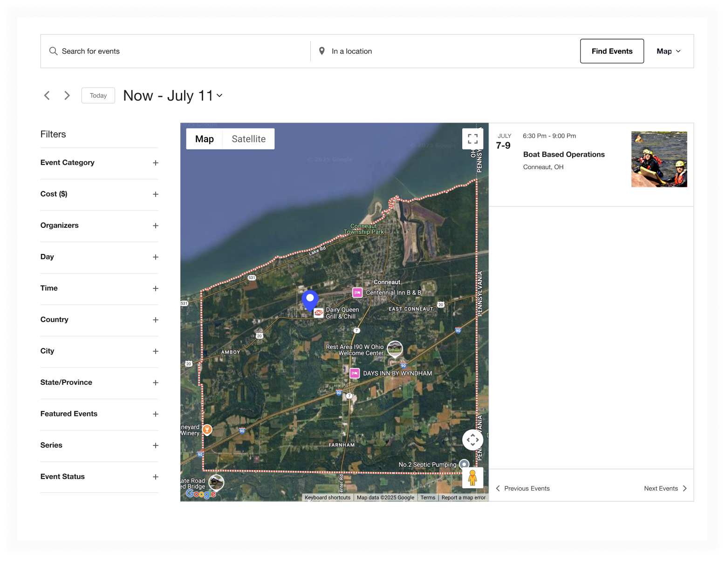Click the Centennial Inn B&B hotel marker
This screenshot has height=588, width=725.
pos(357,293)
